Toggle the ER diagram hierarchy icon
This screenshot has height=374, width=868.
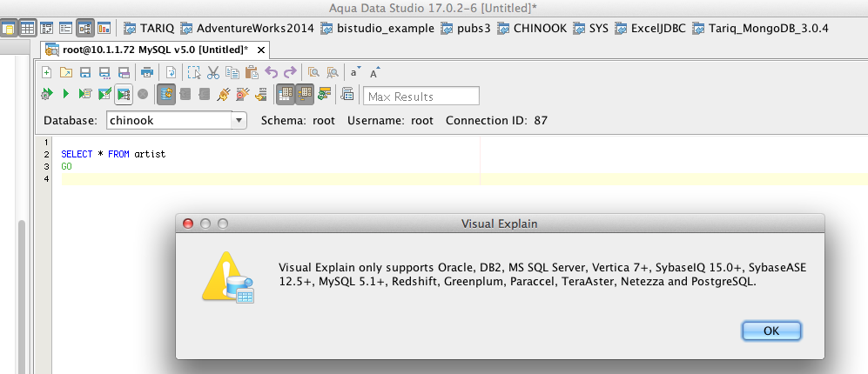coord(84,28)
